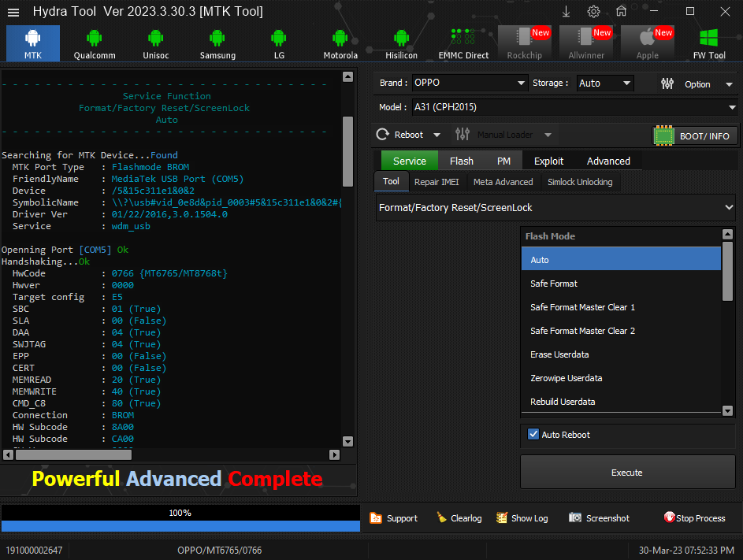This screenshot has width=743, height=560.
Task: Switch to the Flash tab
Action: 461,161
